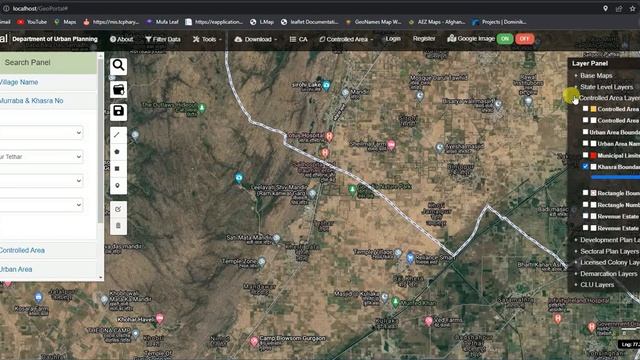View site information icon beside localhost

(6, 8)
